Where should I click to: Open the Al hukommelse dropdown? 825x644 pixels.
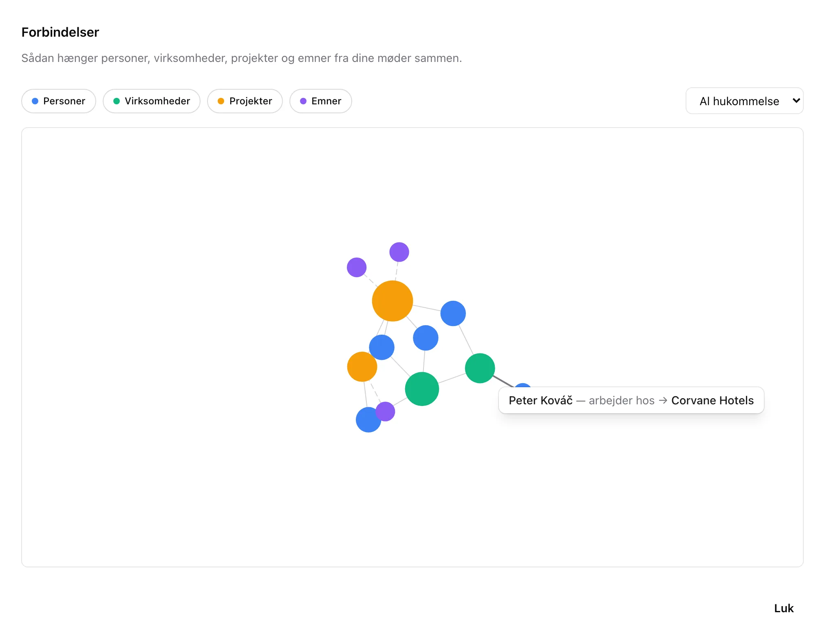coord(745,101)
